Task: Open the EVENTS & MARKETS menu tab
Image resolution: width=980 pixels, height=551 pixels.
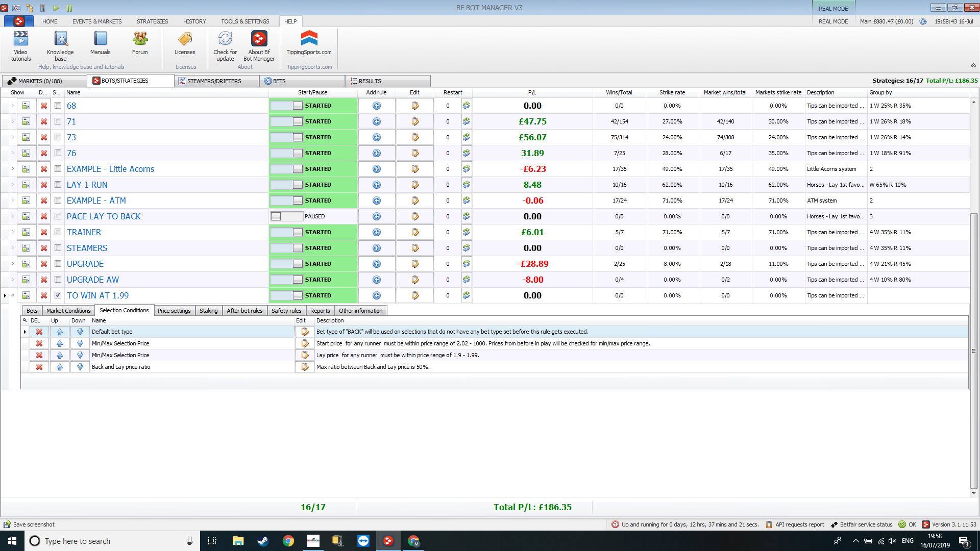Action: (x=97, y=21)
